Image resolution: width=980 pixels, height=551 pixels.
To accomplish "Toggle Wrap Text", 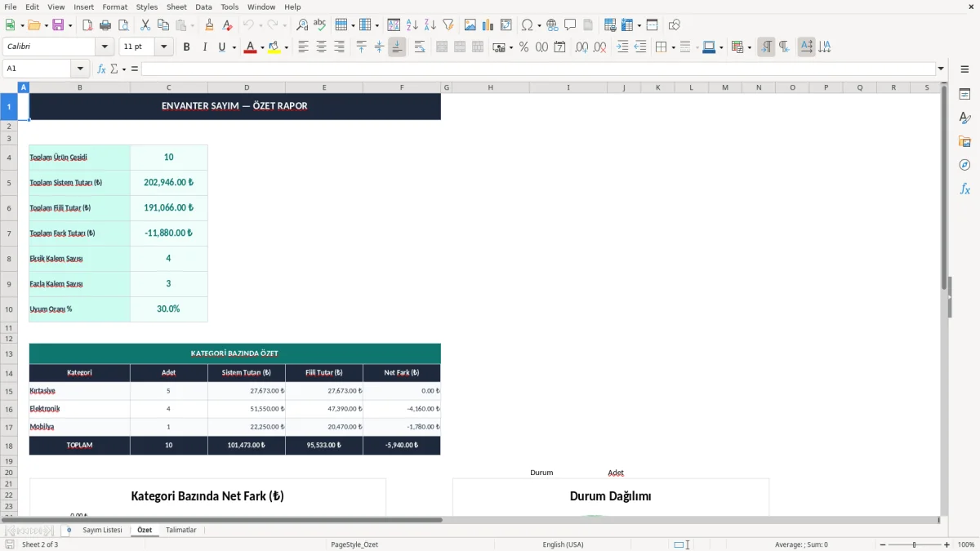I will point(420,47).
